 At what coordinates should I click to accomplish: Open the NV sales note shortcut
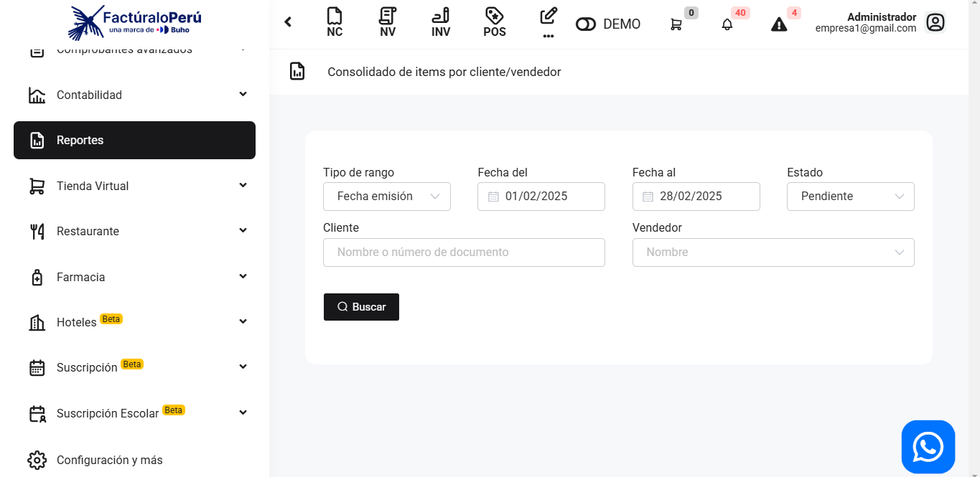coord(388,22)
